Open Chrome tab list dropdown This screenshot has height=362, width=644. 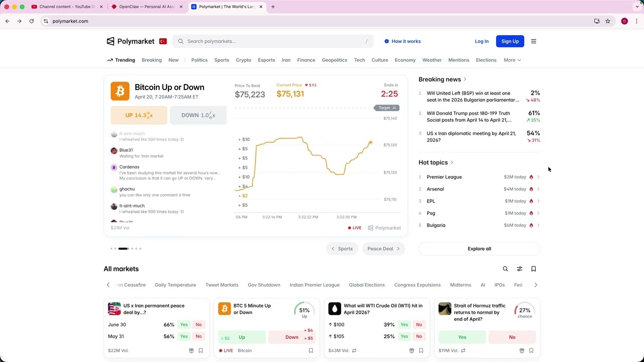click(x=637, y=7)
